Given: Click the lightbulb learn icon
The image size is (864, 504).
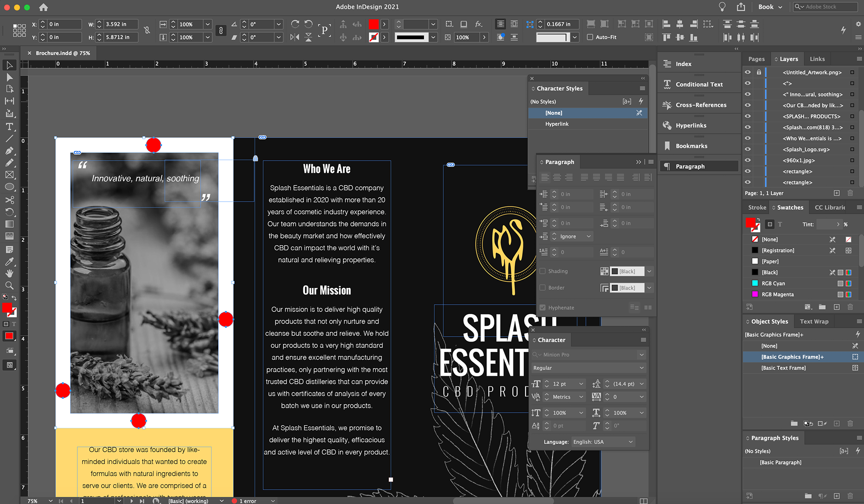Looking at the screenshot, I should point(722,7).
